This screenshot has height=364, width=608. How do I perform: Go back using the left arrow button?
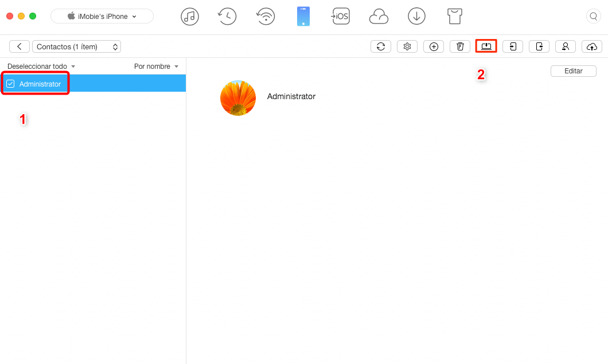[x=19, y=46]
